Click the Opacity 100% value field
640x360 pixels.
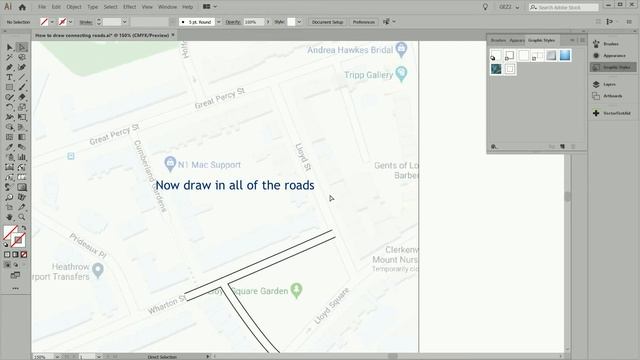coord(253,22)
